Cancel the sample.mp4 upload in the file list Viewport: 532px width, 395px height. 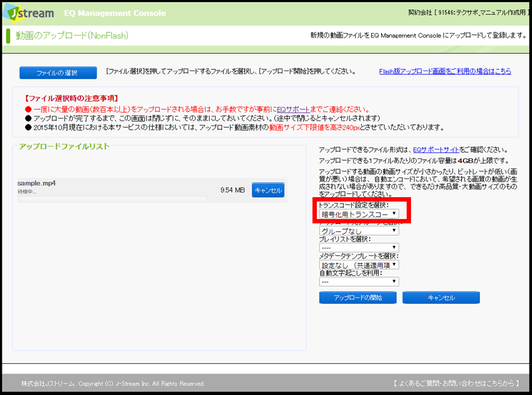coord(268,190)
